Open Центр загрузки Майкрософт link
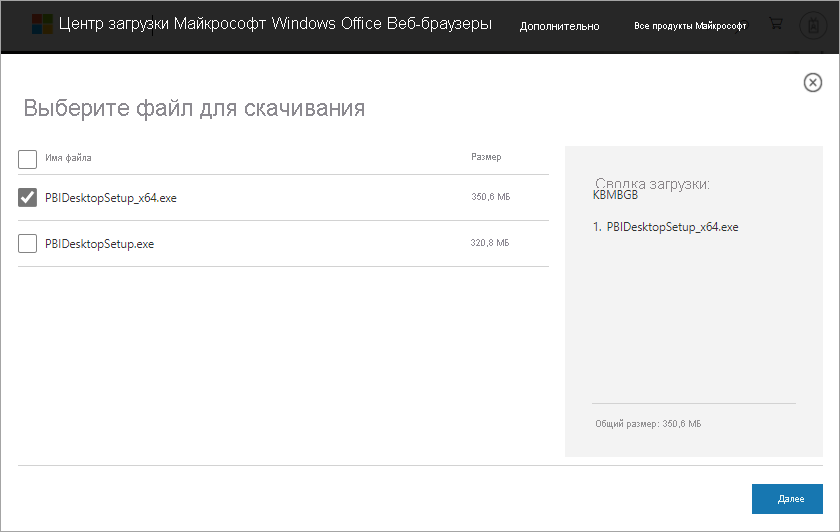Image resolution: width=840 pixels, height=532 pixels. [162, 24]
